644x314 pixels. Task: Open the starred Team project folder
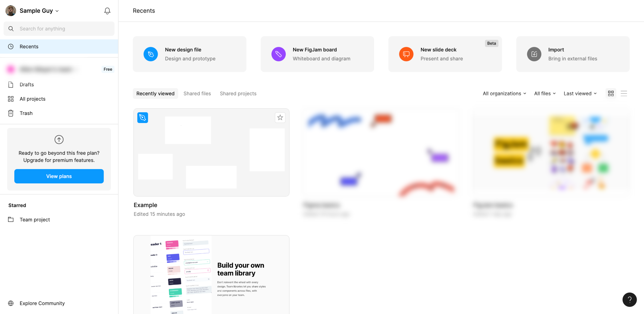[35, 220]
